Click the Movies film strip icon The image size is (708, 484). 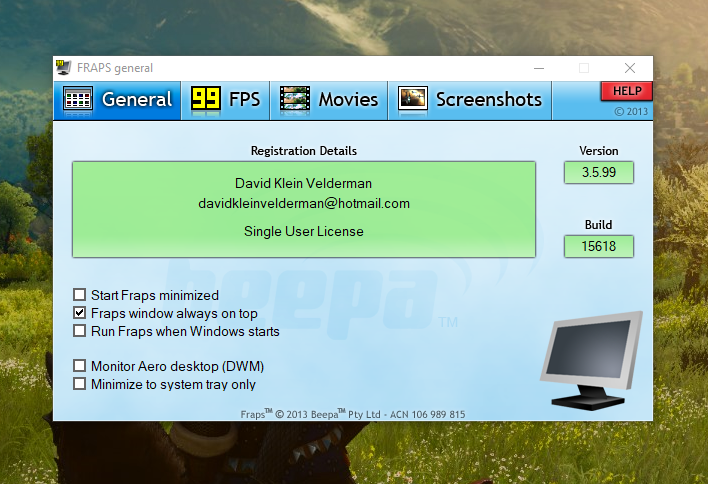click(x=294, y=98)
